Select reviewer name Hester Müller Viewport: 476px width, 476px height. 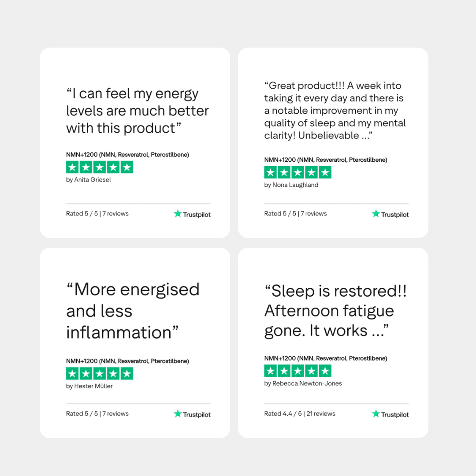click(x=89, y=386)
